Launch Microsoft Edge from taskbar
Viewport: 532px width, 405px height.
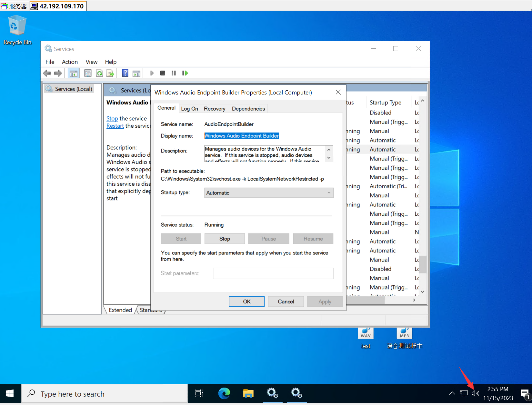(224, 393)
